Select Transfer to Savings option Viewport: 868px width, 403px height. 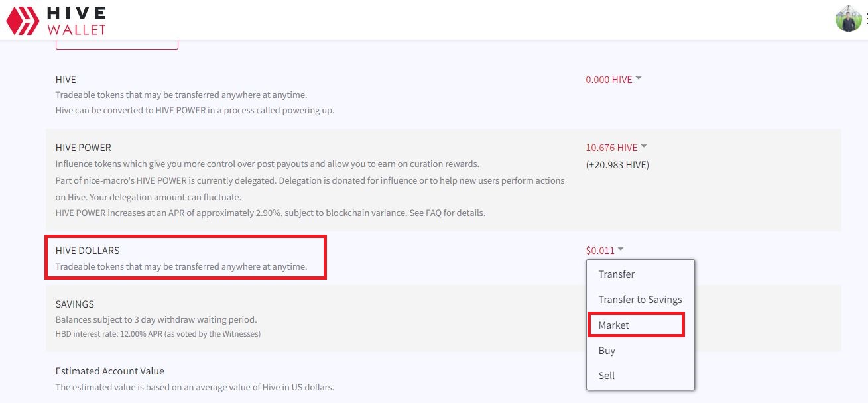tap(641, 300)
